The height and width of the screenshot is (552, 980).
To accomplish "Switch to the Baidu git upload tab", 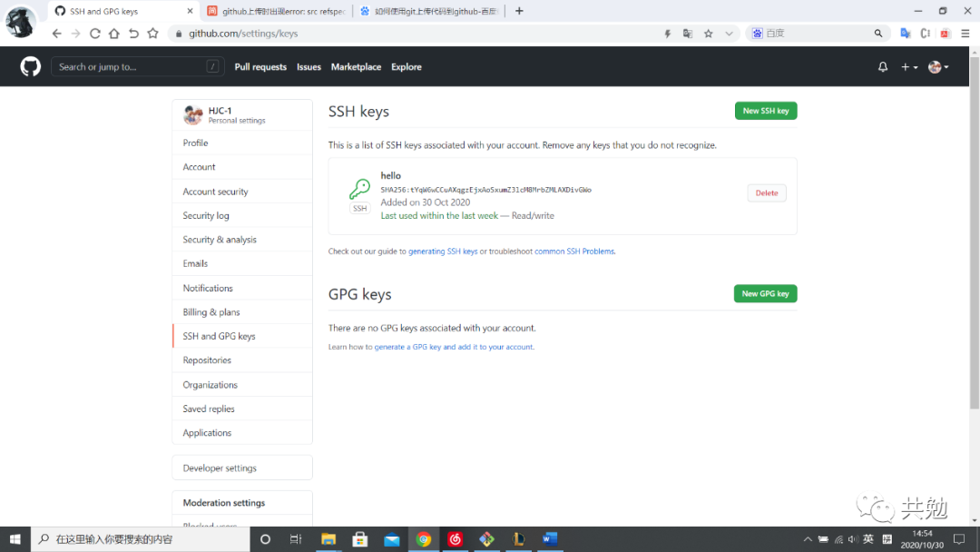I will click(430, 11).
